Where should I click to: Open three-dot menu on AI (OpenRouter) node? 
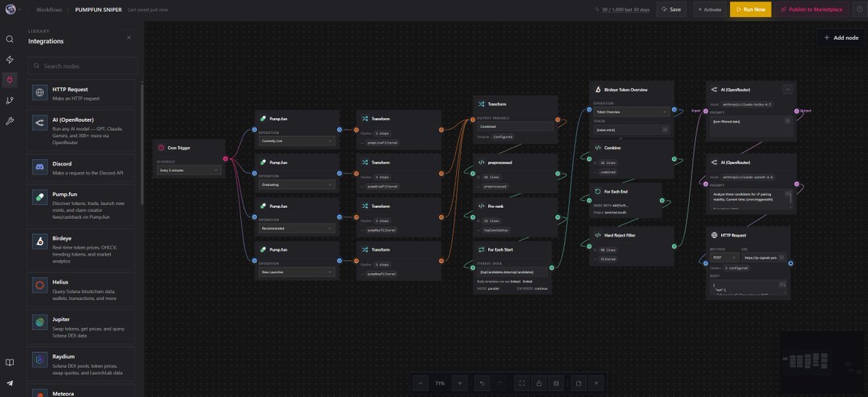tap(787, 89)
